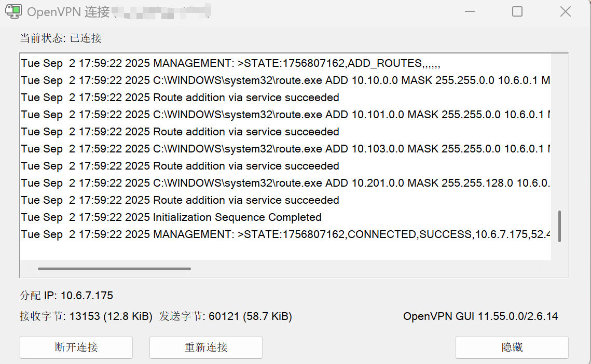
Task: Click the 当前状态 已连接 status label
Action: pyautogui.click(x=61, y=38)
